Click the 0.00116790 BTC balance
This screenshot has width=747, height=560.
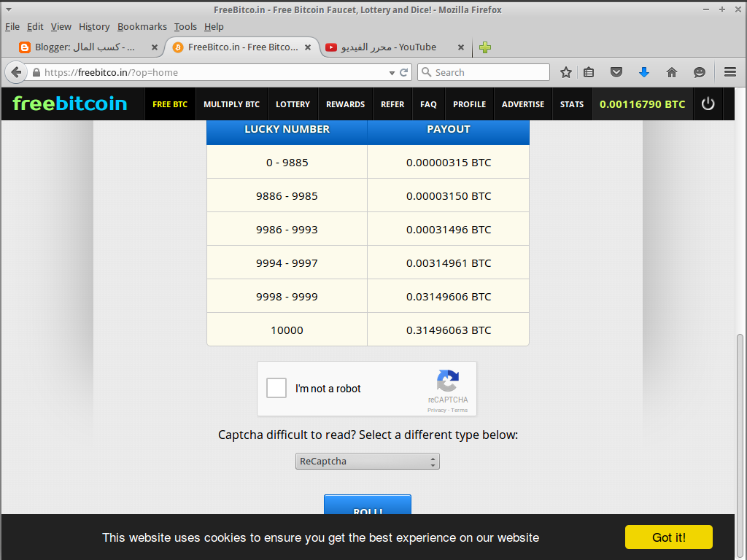pyautogui.click(x=642, y=104)
